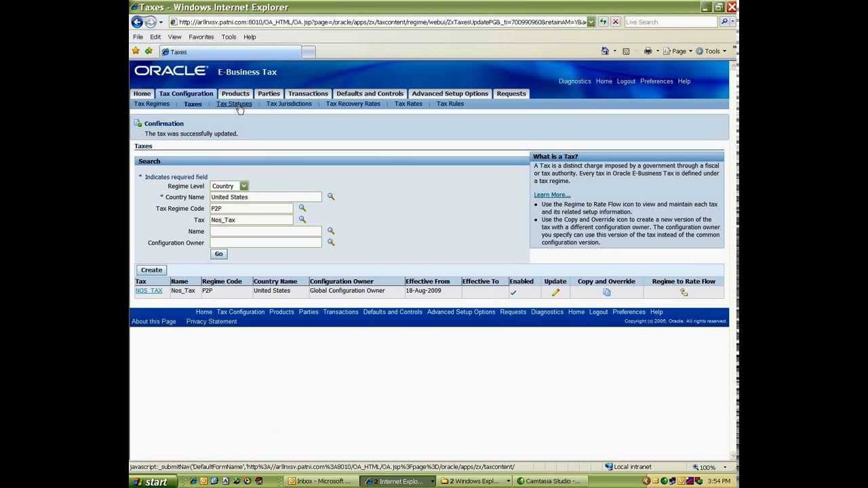Switch to the Advanced Setup Options tab

(450, 94)
